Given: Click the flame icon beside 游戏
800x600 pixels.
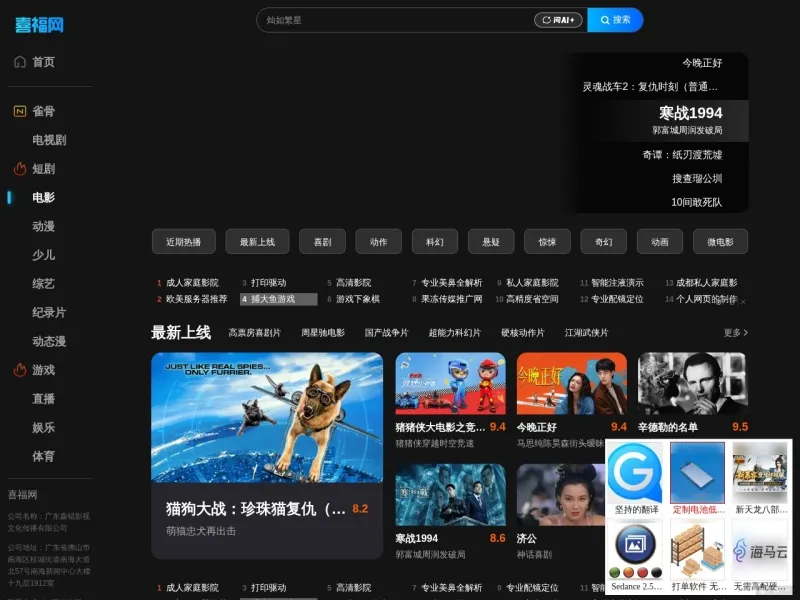Looking at the screenshot, I should (x=20, y=369).
